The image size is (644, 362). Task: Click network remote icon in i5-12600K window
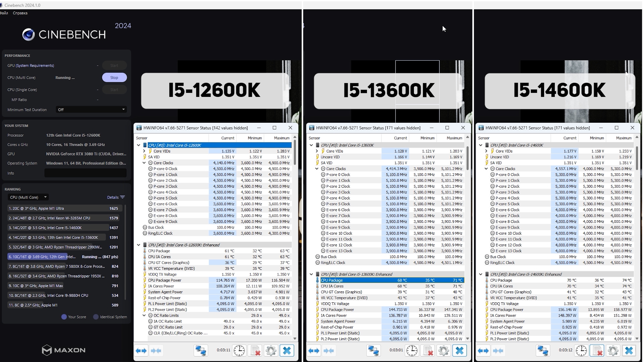click(201, 351)
